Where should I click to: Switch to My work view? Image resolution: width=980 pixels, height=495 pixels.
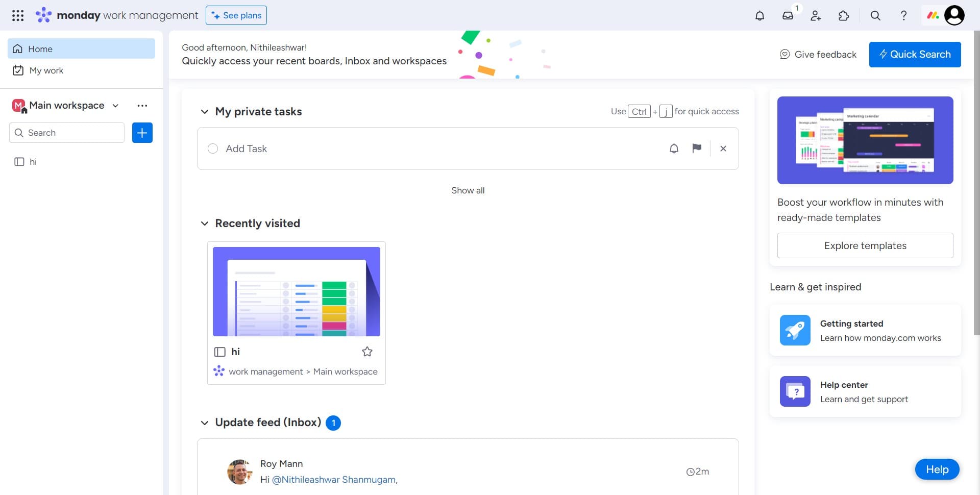tap(46, 70)
